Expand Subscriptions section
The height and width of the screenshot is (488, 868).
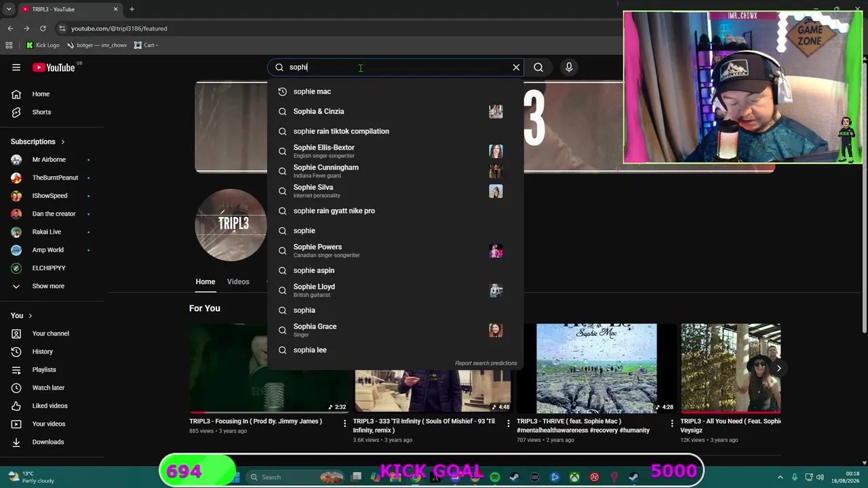[x=38, y=142]
